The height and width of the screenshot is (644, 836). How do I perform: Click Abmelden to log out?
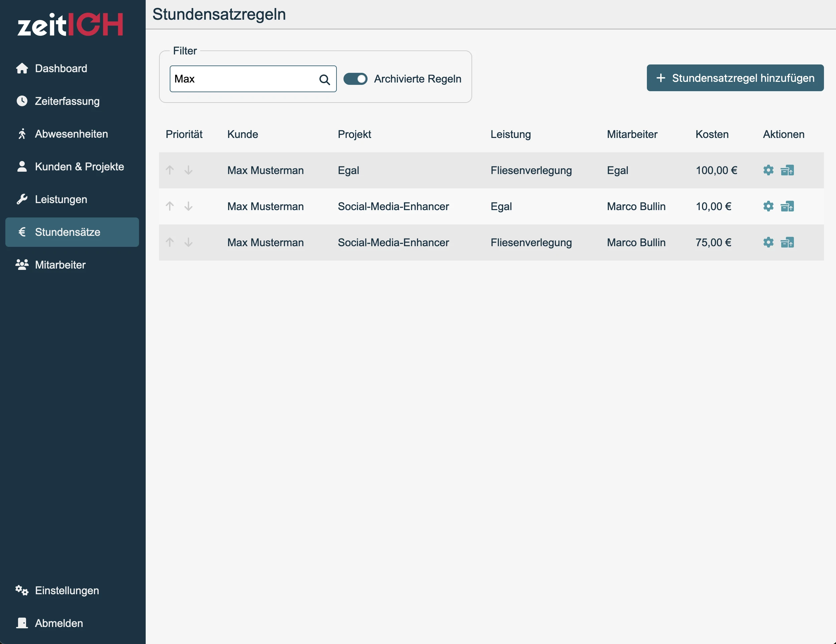(x=72, y=623)
